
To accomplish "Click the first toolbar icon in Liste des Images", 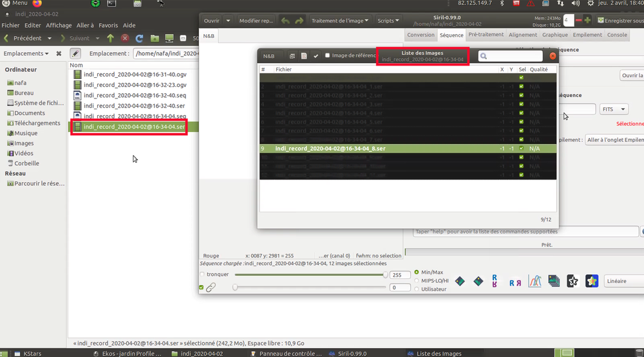I will pos(292,56).
